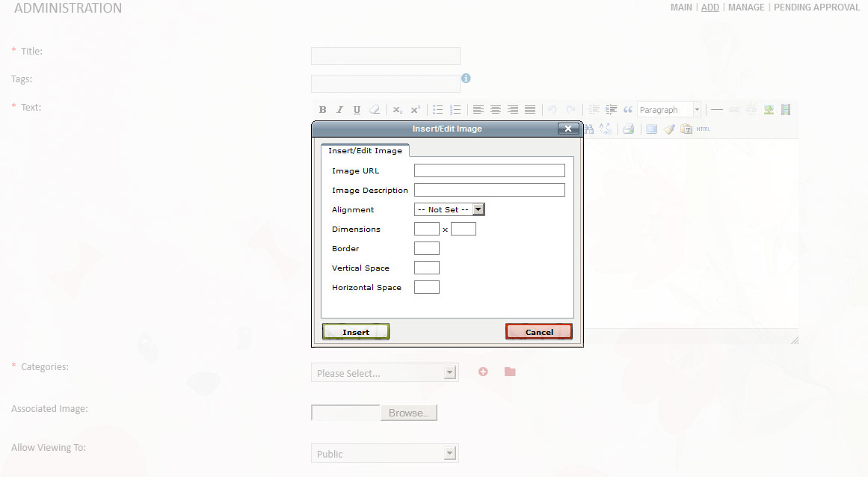Open the PENDING APPROVAL menu link
The image size is (868, 477).
[x=816, y=7]
